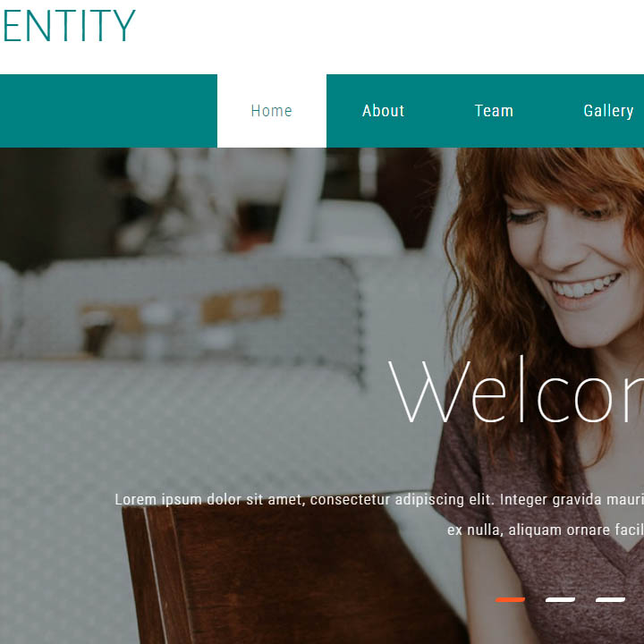Switch to the second slide indicator
This screenshot has height=644, width=644.
[x=560, y=599]
